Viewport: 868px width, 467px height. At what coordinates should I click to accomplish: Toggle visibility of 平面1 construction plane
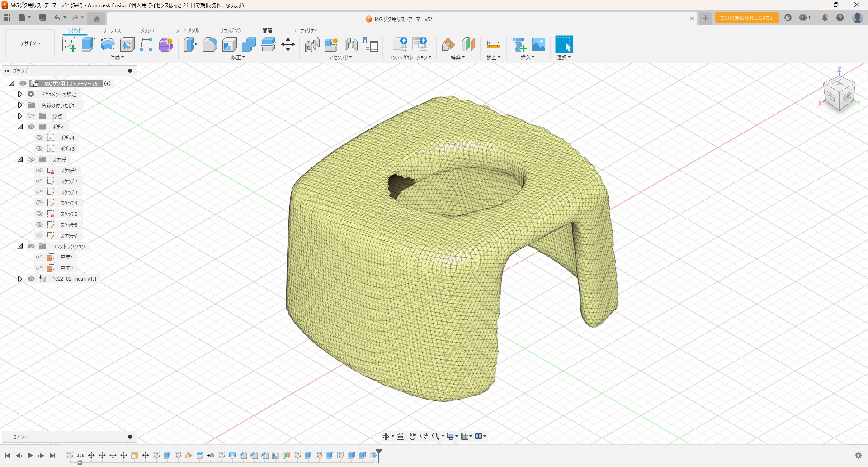tap(39, 257)
